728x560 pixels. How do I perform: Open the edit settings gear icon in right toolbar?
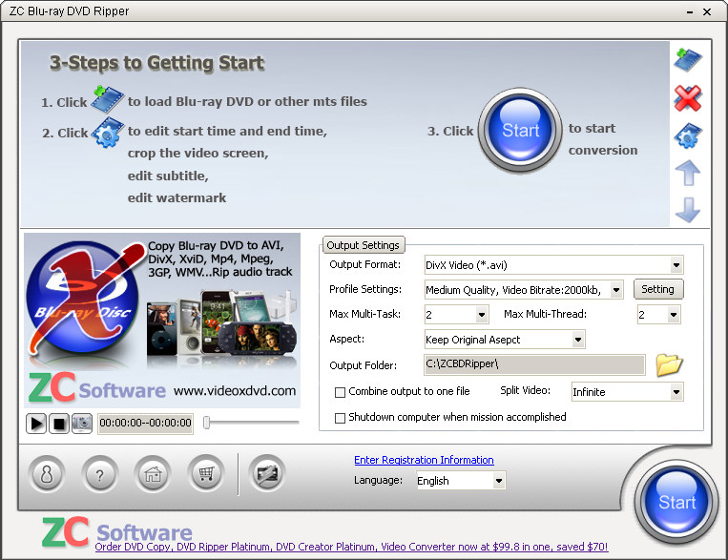click(x=688, y=135)
